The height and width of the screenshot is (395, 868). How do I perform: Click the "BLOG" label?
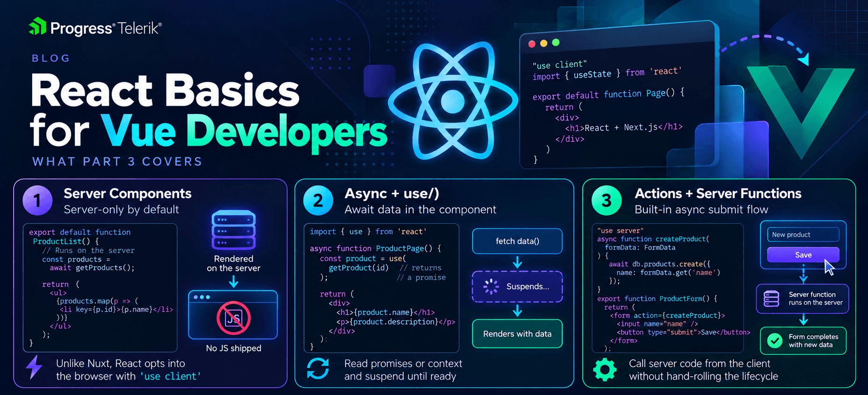click(x=51, y=58)
